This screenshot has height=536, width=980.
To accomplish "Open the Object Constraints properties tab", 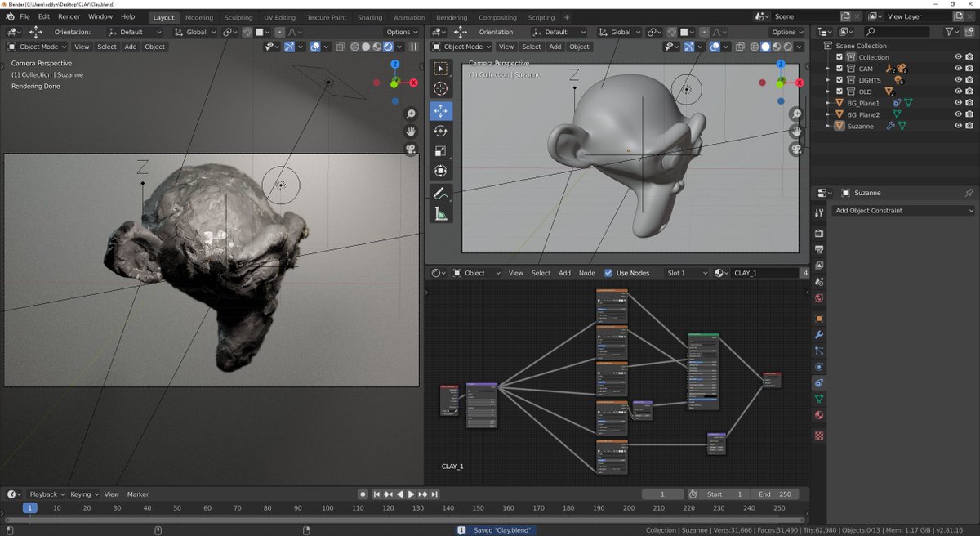I will (x=819, y=382).
